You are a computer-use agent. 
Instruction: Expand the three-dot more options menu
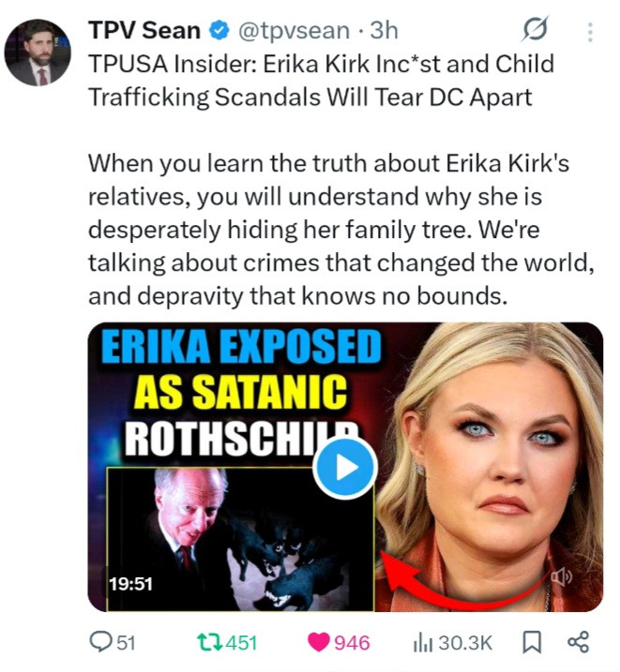590,32
